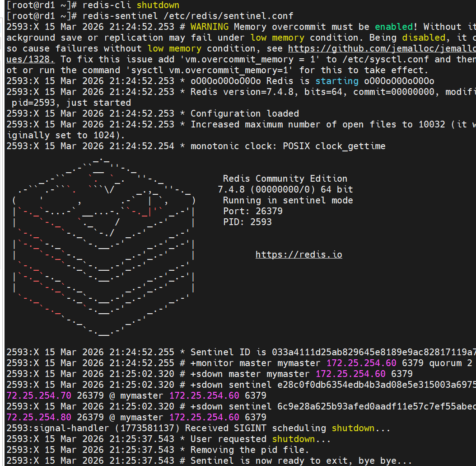
Task: Click magenta IP '72.25.254.80'
Action: pos(39,417)
